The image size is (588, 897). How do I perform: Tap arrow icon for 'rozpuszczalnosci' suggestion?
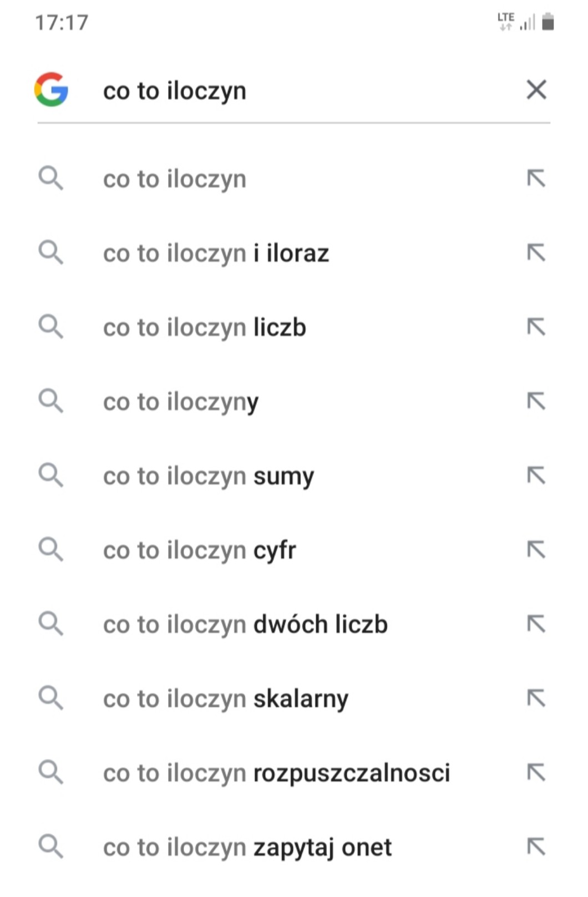point(536,772)
